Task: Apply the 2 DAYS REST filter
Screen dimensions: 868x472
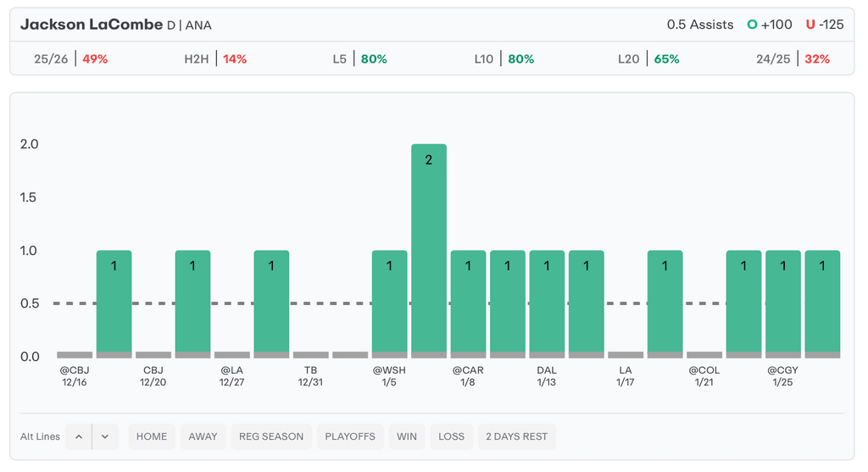Action: (x=516, y=436)
